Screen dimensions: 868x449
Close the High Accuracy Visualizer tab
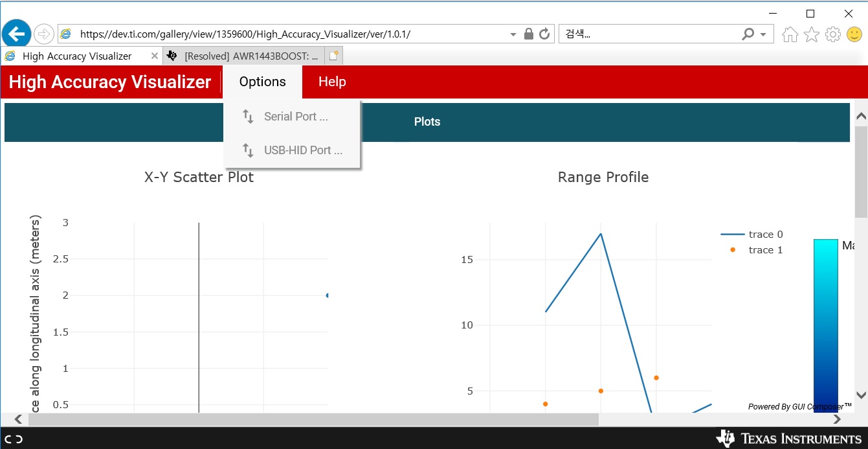154,56
